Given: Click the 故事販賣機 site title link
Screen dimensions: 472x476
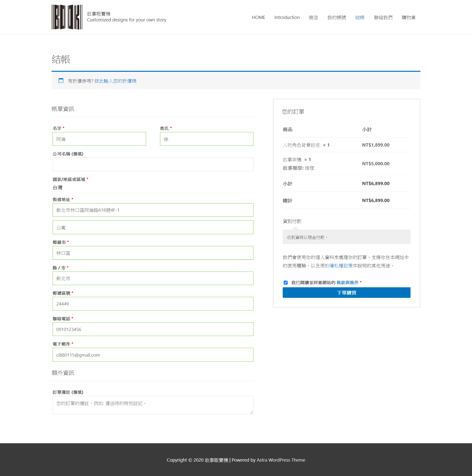Looking at the screenshot, I should (x=99, y=14).
